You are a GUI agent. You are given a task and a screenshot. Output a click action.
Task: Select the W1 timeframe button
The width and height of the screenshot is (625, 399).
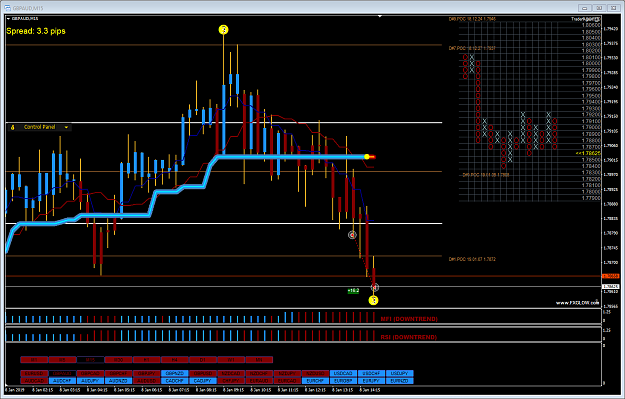[231, 360]
